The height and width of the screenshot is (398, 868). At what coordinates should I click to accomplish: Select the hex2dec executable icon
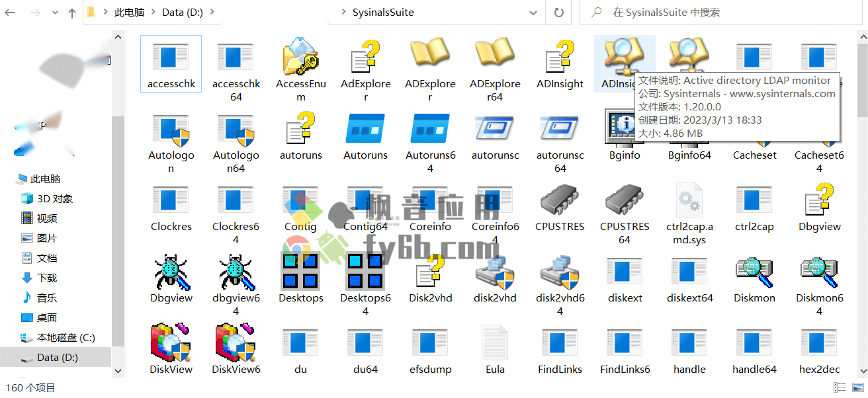tap(819, 342)
